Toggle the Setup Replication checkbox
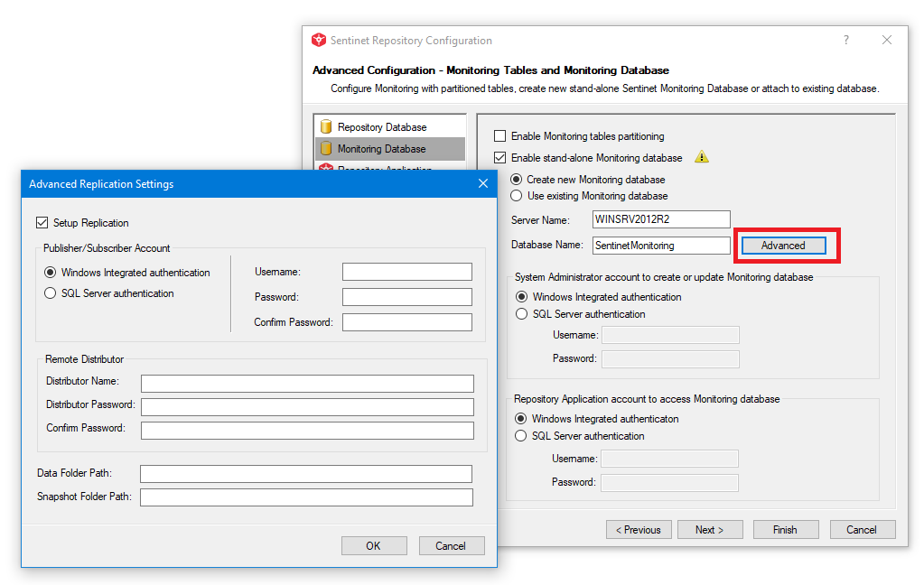The image size is (924, 585). click(x=42, y=223)
